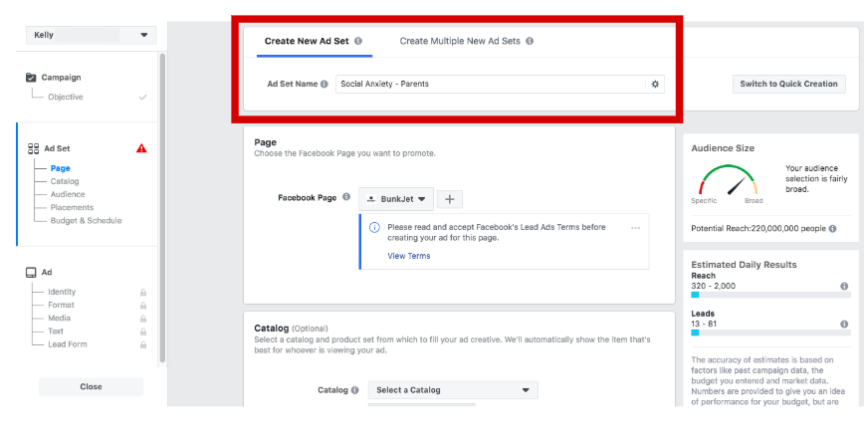This screenshot has width=868, height=440.
Task: Click info icon next to Create New Ad Set
Action: (x=358, y=42)
